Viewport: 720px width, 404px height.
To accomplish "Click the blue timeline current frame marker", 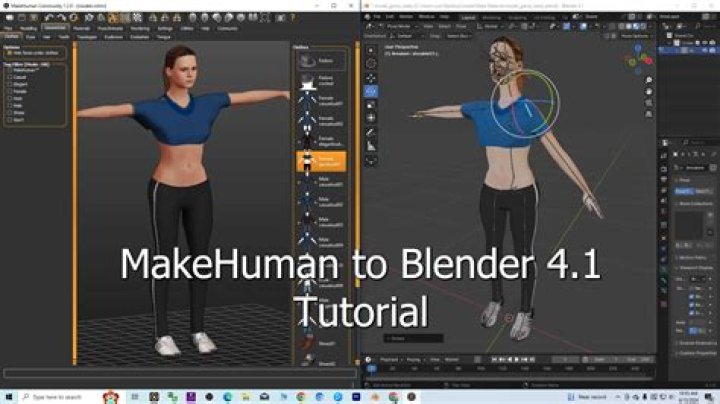I will click(x=371, y=369).
